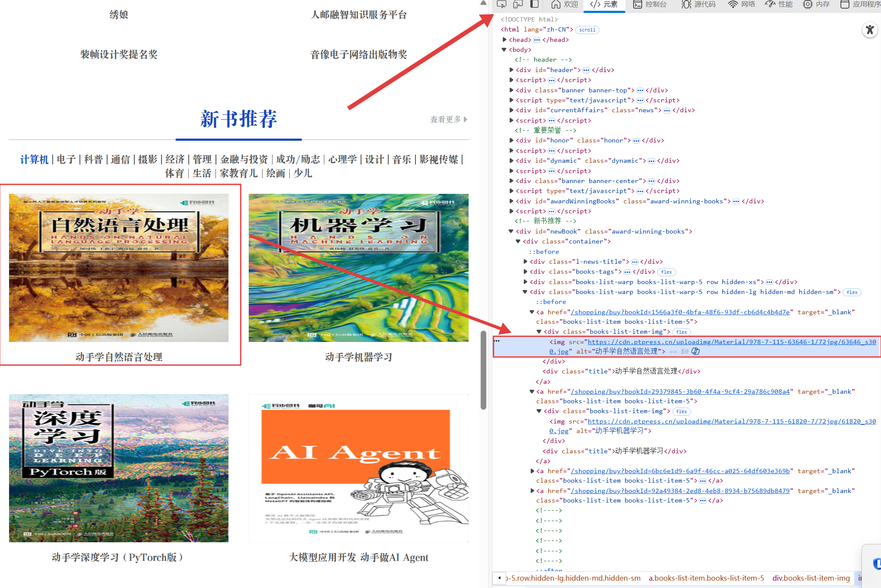Screen dimensions: 881x588
Task: Click the scroll badge on html element
Action: 587,30
